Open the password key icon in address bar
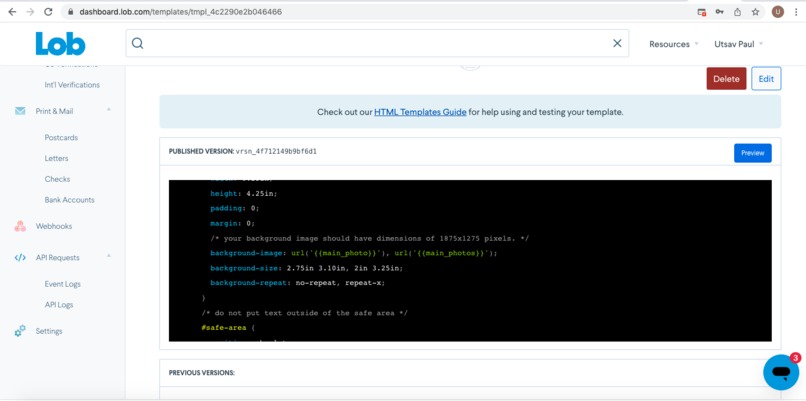This screenshot has height=401, width=806. pyautogui.click(x=720, y=12)
